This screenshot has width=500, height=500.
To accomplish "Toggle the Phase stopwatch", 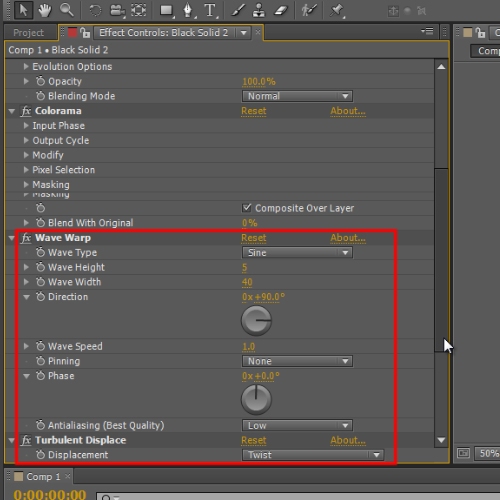I will (x=40, y=375).
